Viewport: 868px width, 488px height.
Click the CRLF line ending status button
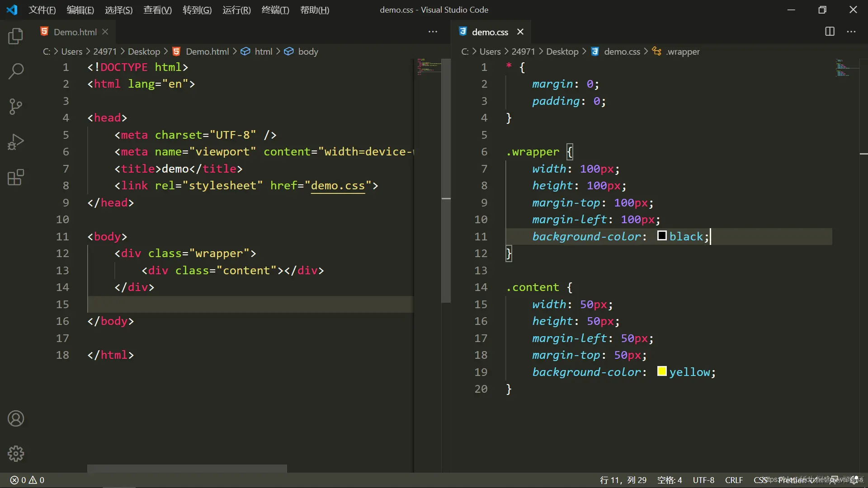[x=734, y=480]
